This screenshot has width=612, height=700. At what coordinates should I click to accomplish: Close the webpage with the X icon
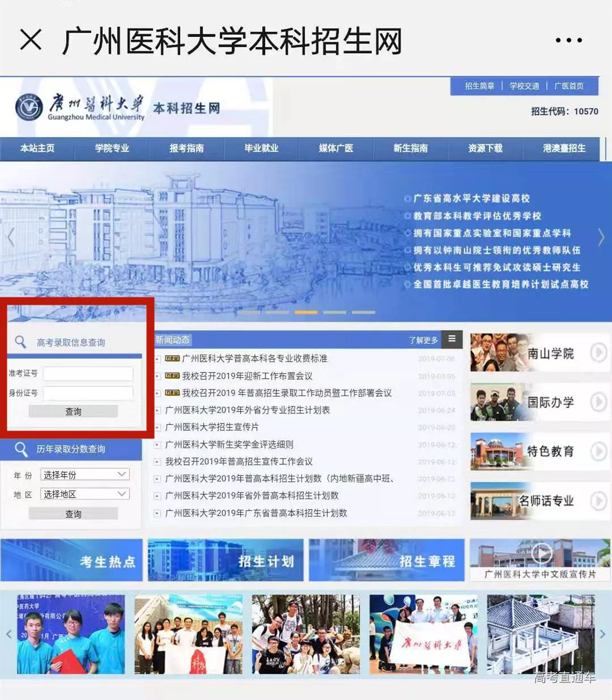[x=31, y=40]
